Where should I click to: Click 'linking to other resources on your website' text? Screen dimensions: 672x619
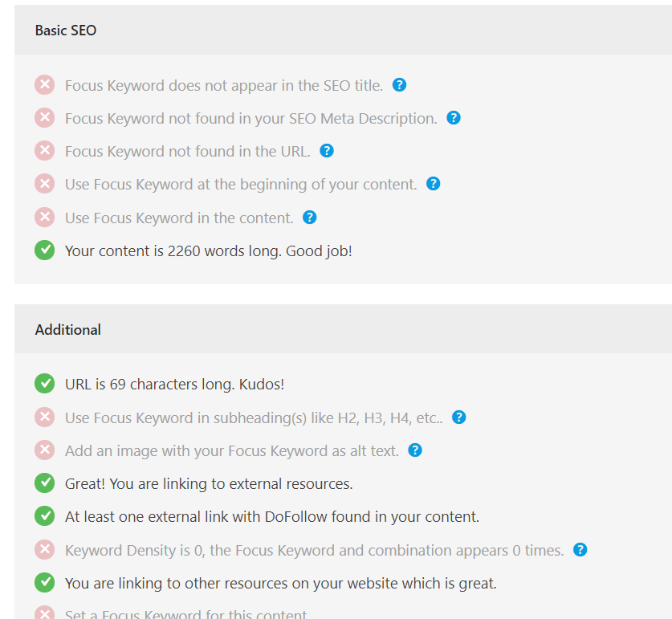click(x=280, y=584)
